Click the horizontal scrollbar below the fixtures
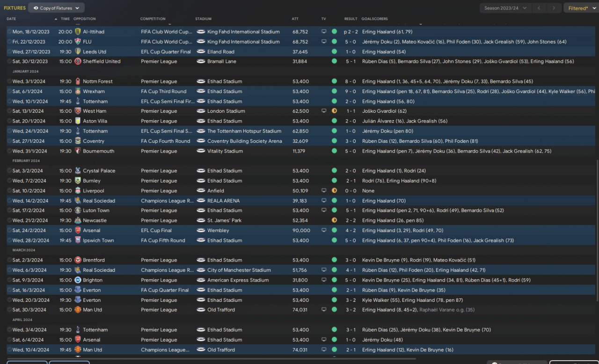599x364 pixels. click(x=211, y=359)
